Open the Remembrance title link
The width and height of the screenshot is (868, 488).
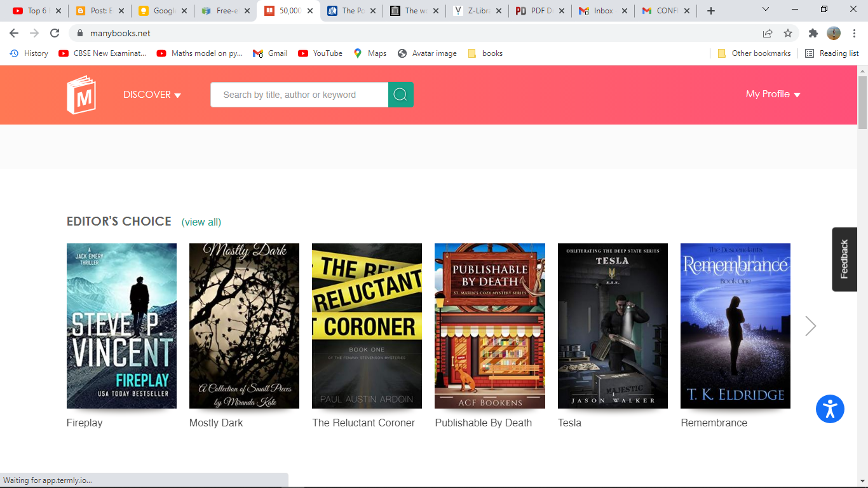click(x=714, y=423)
